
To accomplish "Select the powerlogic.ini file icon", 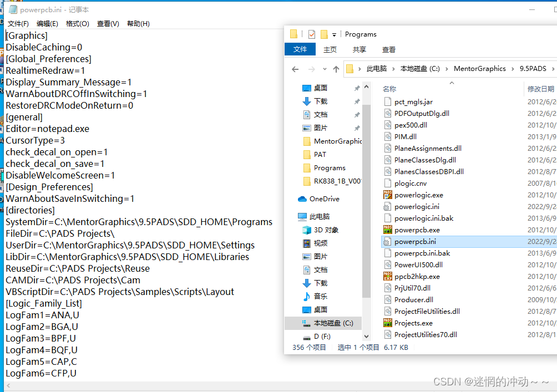I will 388,207.
